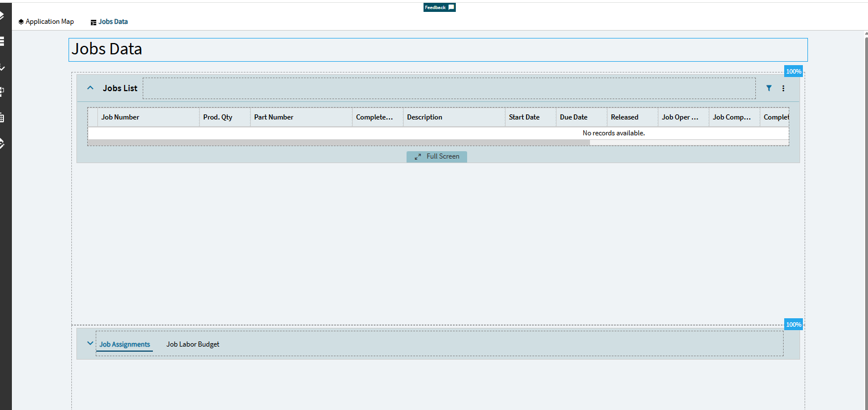Sort by the Job Number column header
This screenshot has height=410, width=868.
(148, 117)
